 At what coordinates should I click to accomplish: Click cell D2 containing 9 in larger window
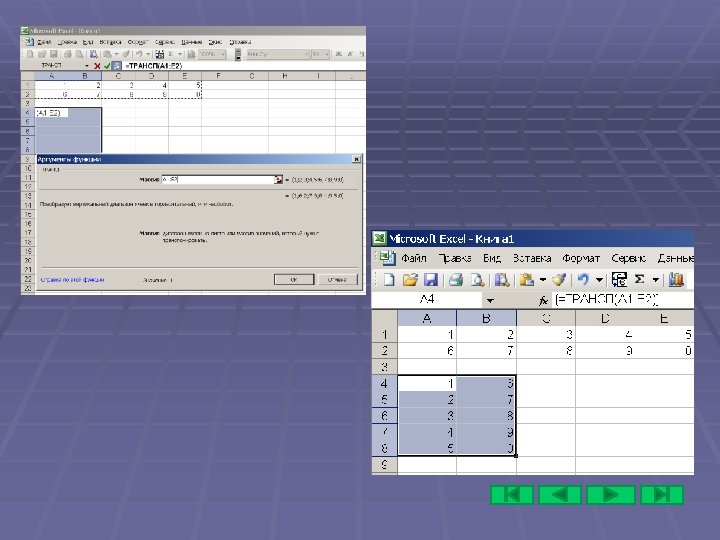(605, 351)
